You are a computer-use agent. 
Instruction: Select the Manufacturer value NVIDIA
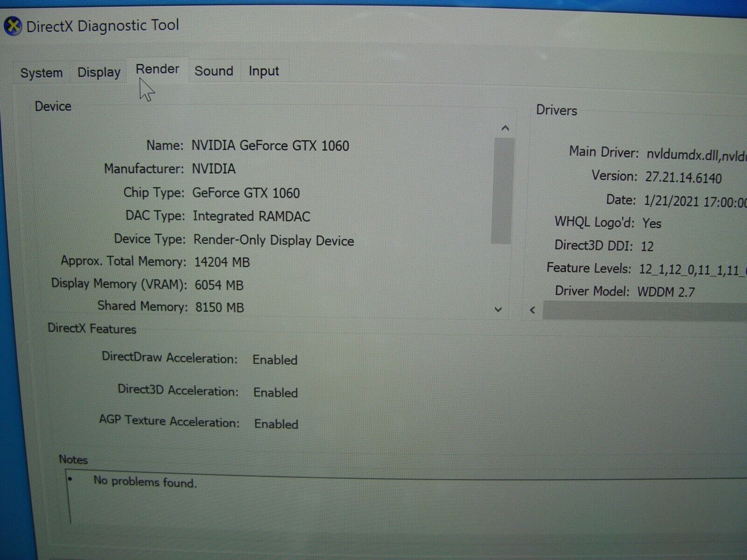click(x=214, y=168)
